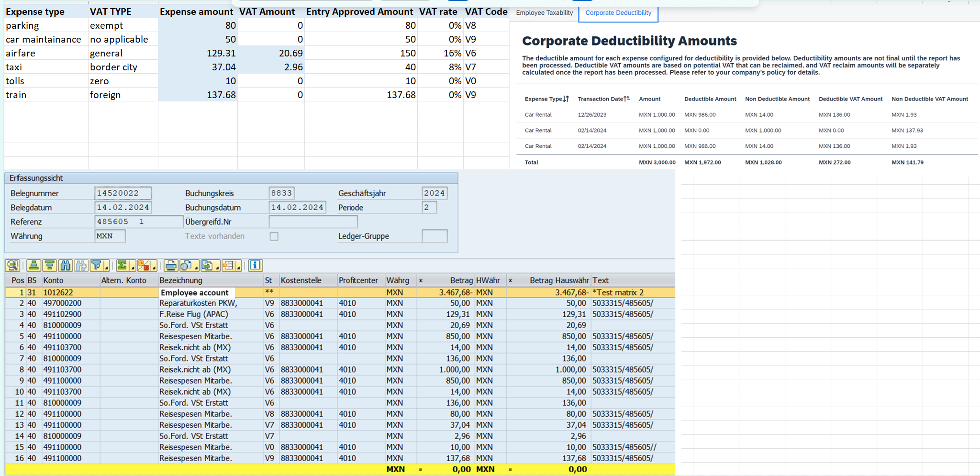The width and height of the screenshot is (980, 476).
Task: Expand the Subtotals dropdown arrow
Action: (154, 267)
